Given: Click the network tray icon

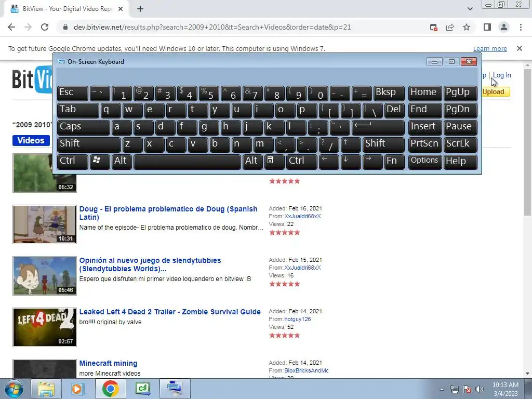Looking at the screenshot, I should pos(454,389).
